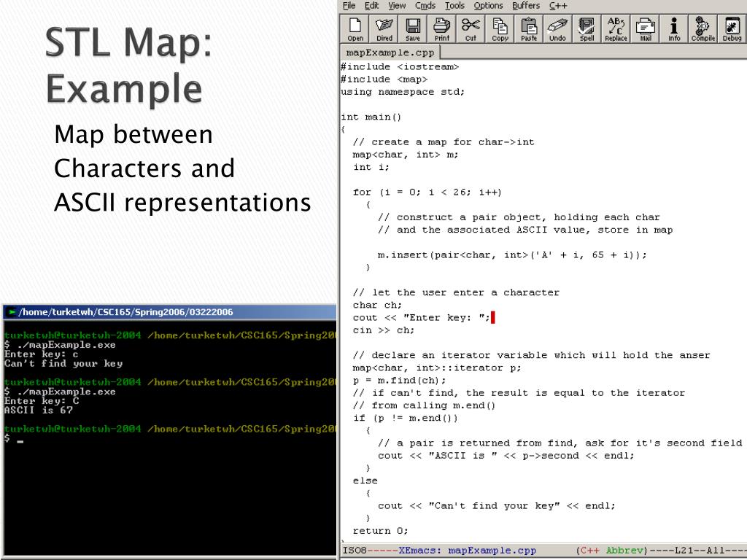Screen dimensions: 747x560
Task: Run Spell check toolbar icon
Action: click(587, 29)
